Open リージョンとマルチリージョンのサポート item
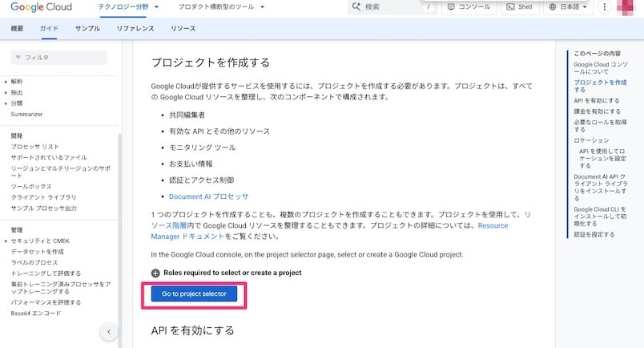This screenshot has height=348, width=644. tap(60, 172)
